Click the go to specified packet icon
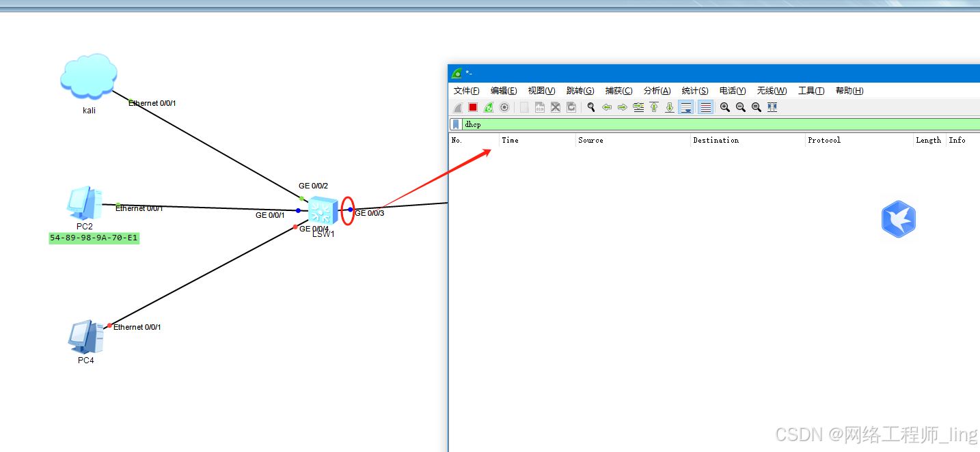Screen dimensions: 980x452 [638, 107]
